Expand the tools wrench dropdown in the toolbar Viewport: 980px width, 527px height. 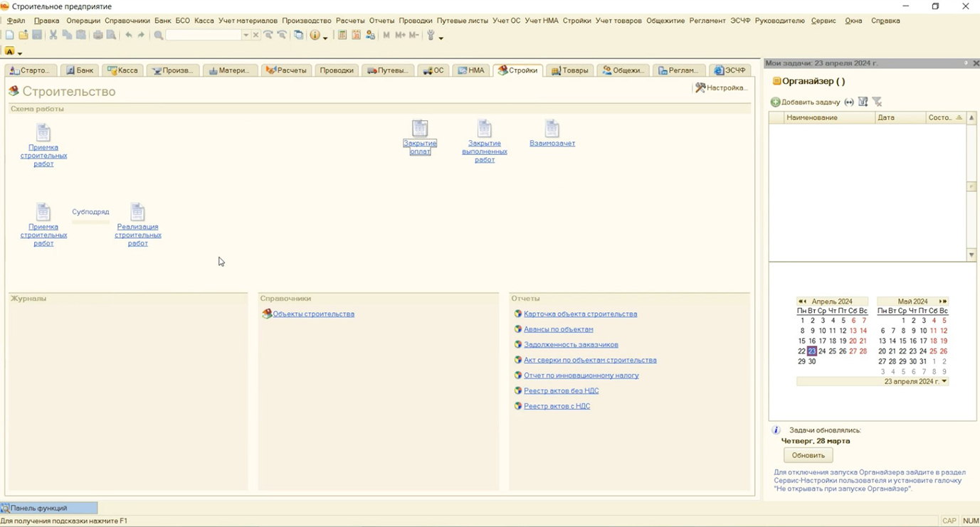point(441,36)
